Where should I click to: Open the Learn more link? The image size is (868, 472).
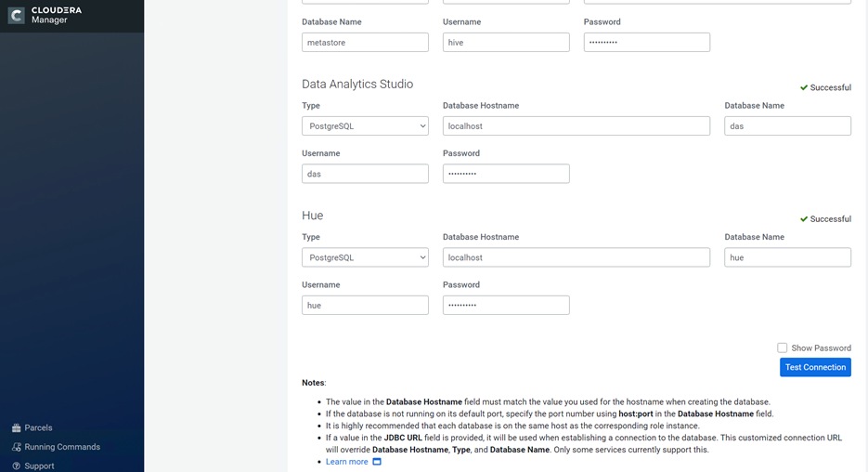coord(346,462)
